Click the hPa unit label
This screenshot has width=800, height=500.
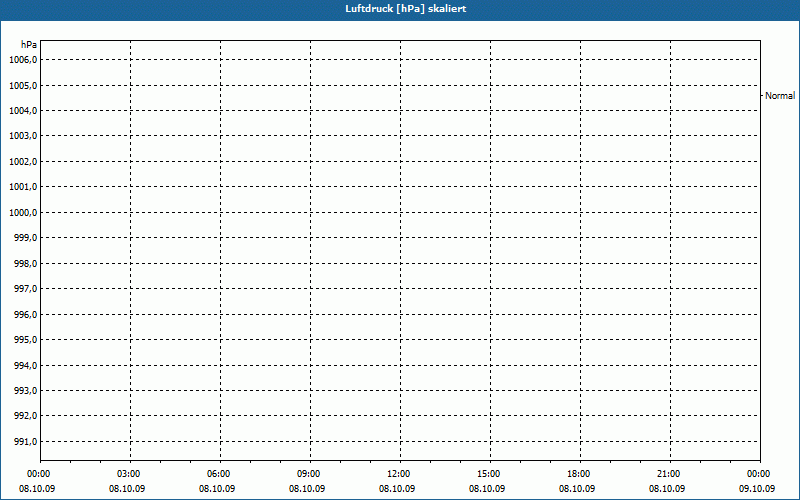click(29, 45)
